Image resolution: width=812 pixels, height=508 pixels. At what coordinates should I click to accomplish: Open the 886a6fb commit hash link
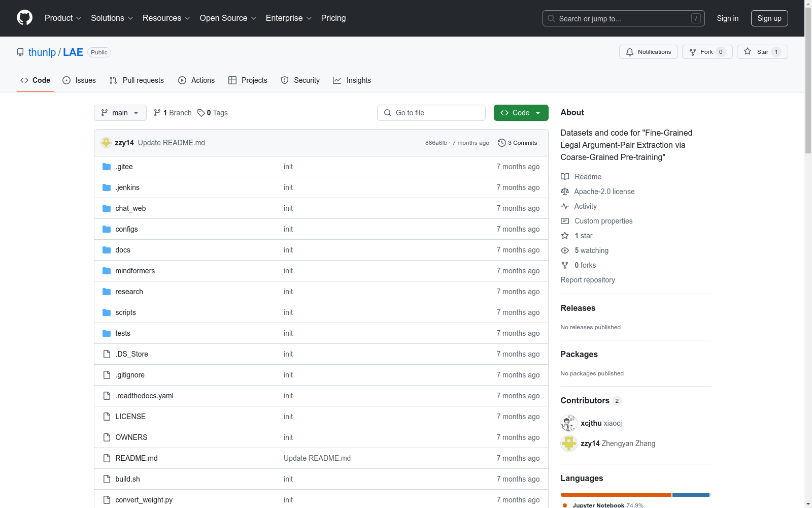[436, 143]
